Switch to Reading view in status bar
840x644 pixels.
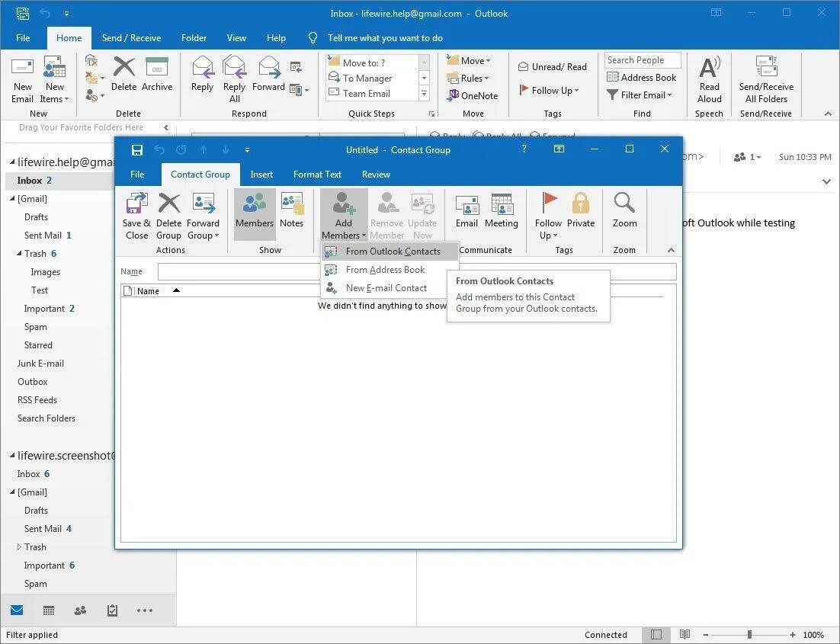[x=685, y=634]
